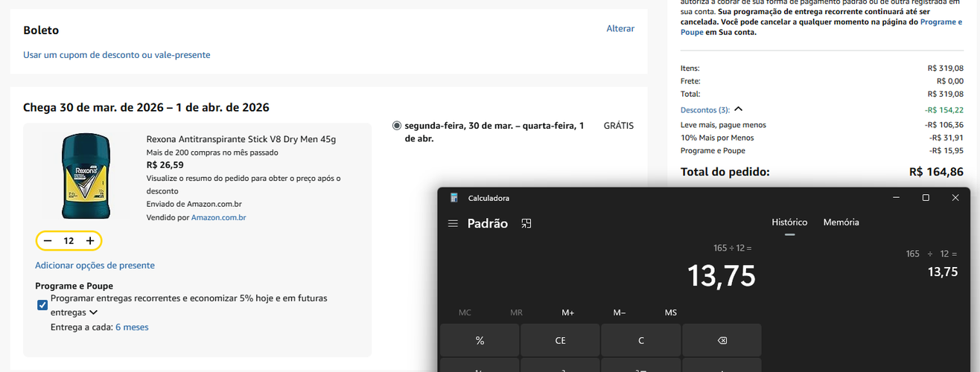The width and height of the screenshot is (980, 372).
Task: Select the 165 ÷ 12 history entry
Action: (931, 263)
